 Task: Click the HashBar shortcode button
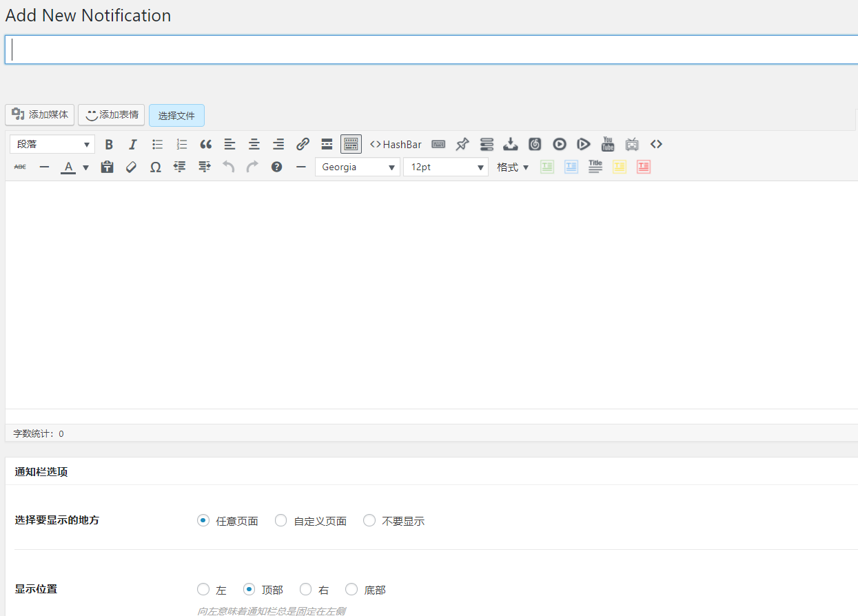396,144
